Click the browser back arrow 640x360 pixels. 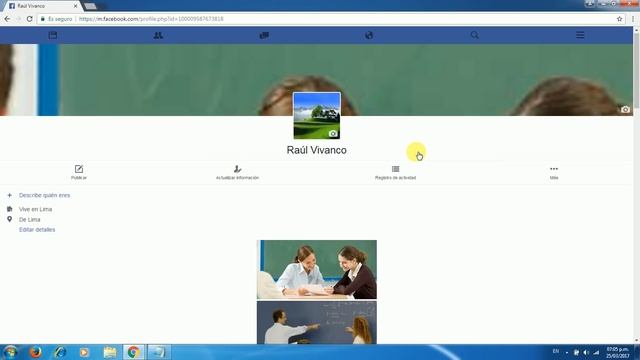7,19
